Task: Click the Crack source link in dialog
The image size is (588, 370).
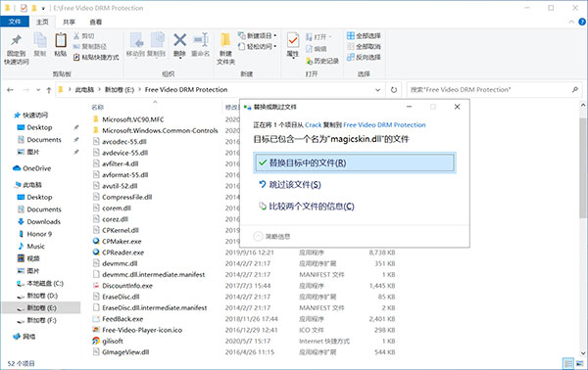Action: [314, 125]
